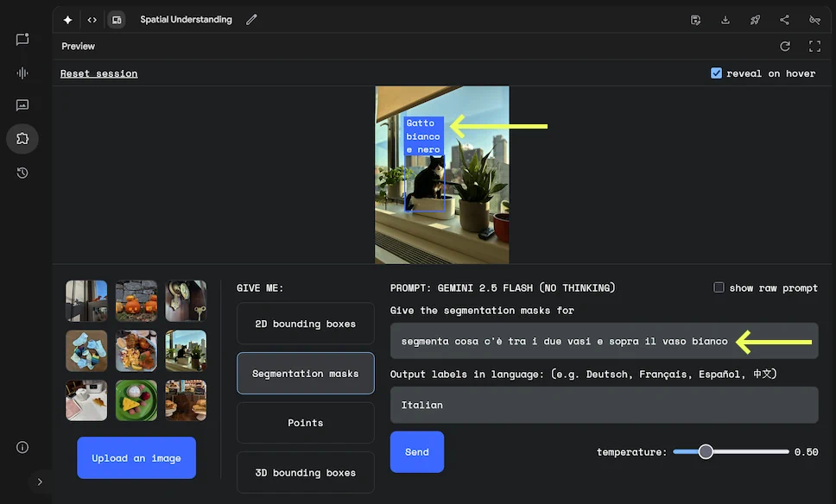Click the temperature value 0.50
The width and height of the screenshot is (836, 504).
(x=806, y=452)
